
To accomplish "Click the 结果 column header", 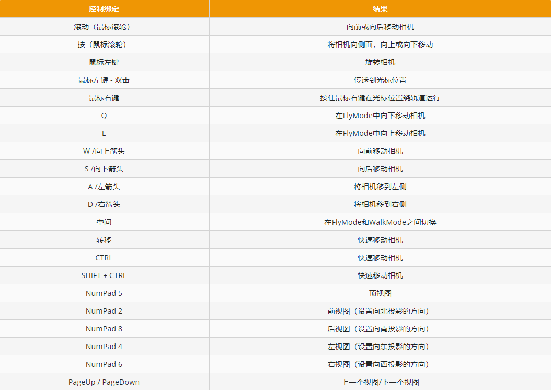I will tap(380, 9).
